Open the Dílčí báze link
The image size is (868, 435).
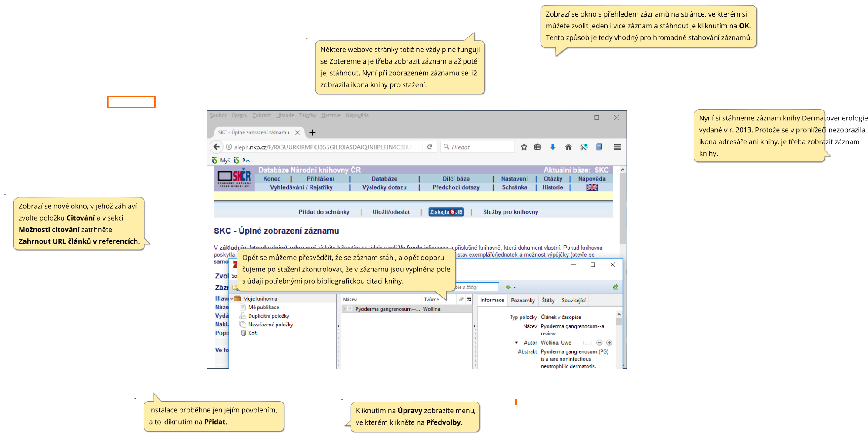[x=456, y=179]
